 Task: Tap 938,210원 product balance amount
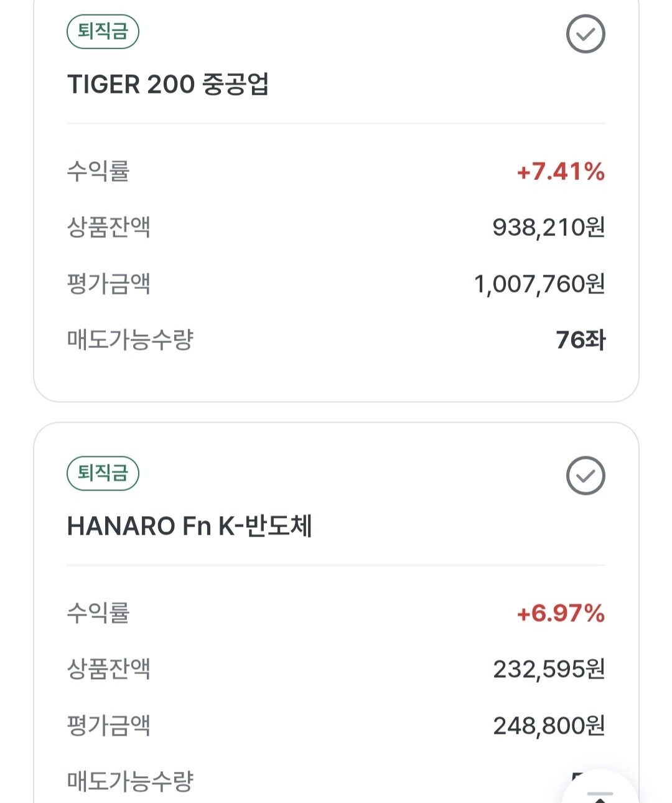tap(549, 227)
